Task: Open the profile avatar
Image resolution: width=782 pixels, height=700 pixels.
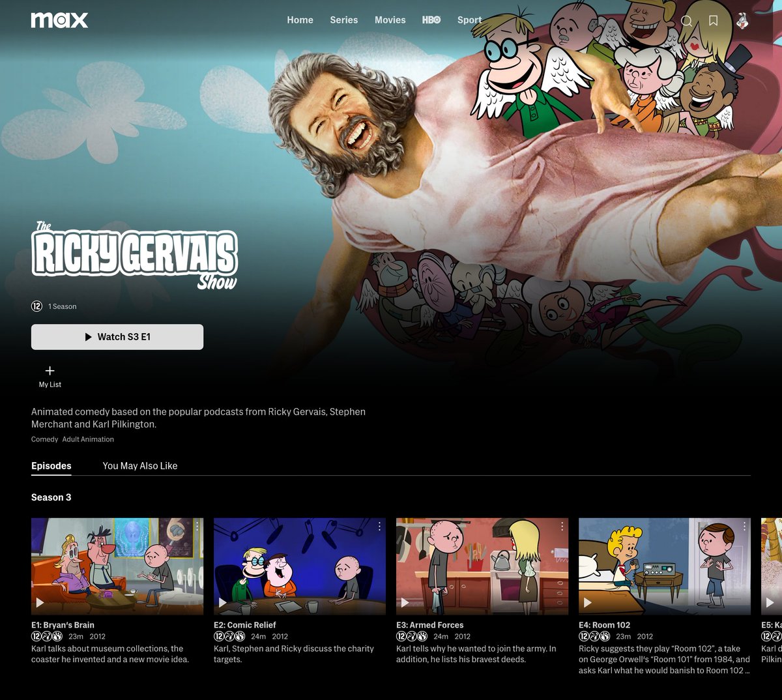Action: 742,21
